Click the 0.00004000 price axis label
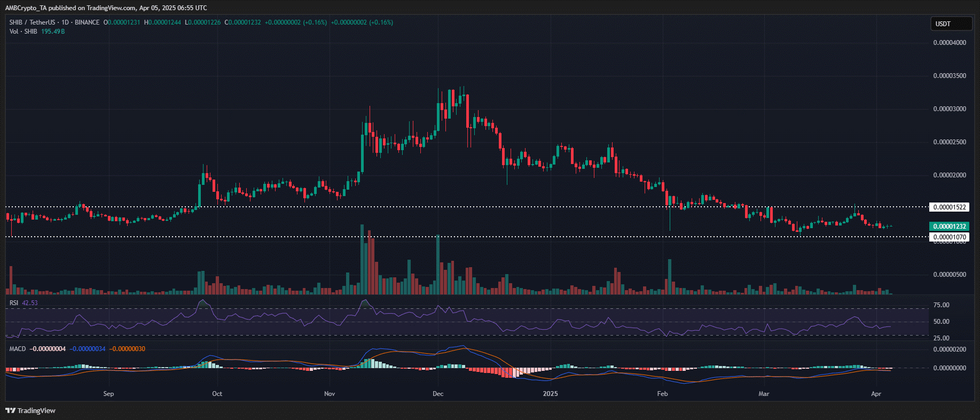Screen dimensions: 980x420 pos(949,43)
